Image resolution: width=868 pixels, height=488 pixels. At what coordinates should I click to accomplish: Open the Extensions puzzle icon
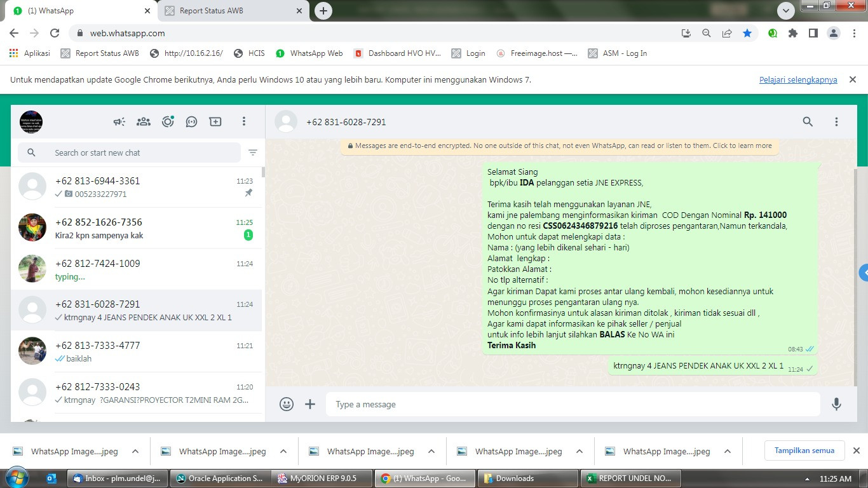[792, 33]
